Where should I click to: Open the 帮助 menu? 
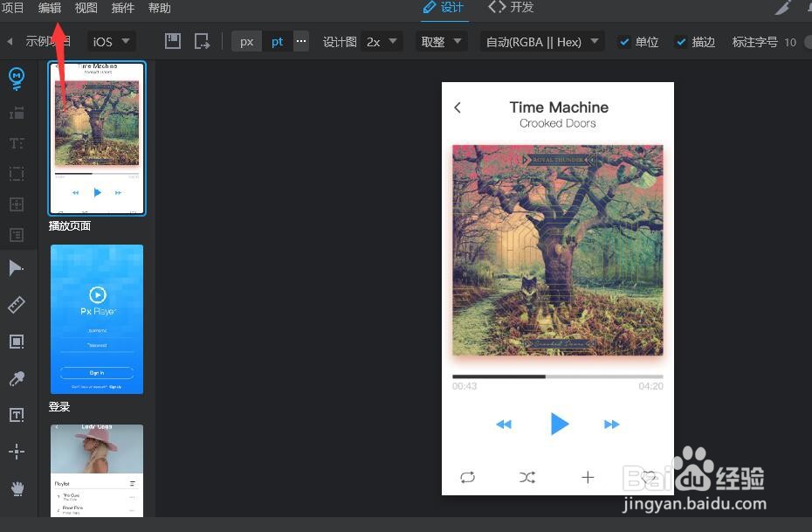point(160,8)
